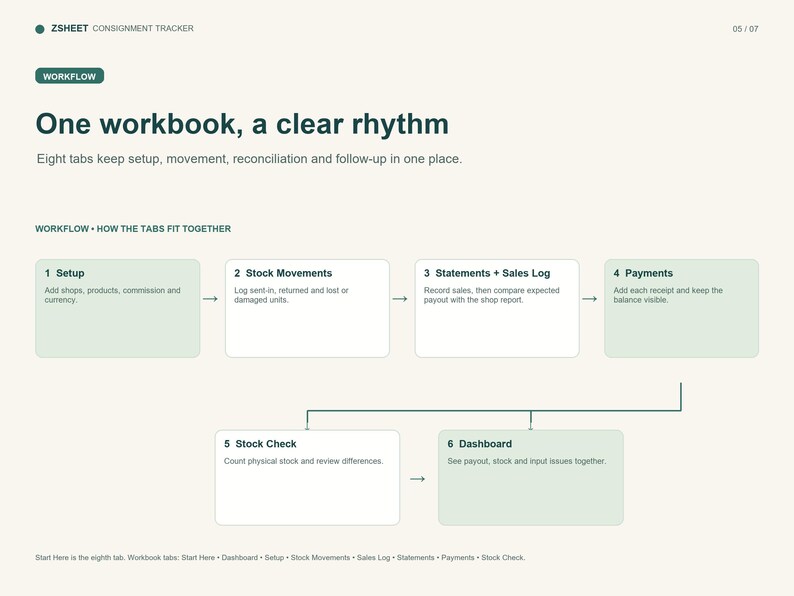Click arrow between Statements and Payments cards
This screenshot has width=794, height=596.
pos(589,299)
